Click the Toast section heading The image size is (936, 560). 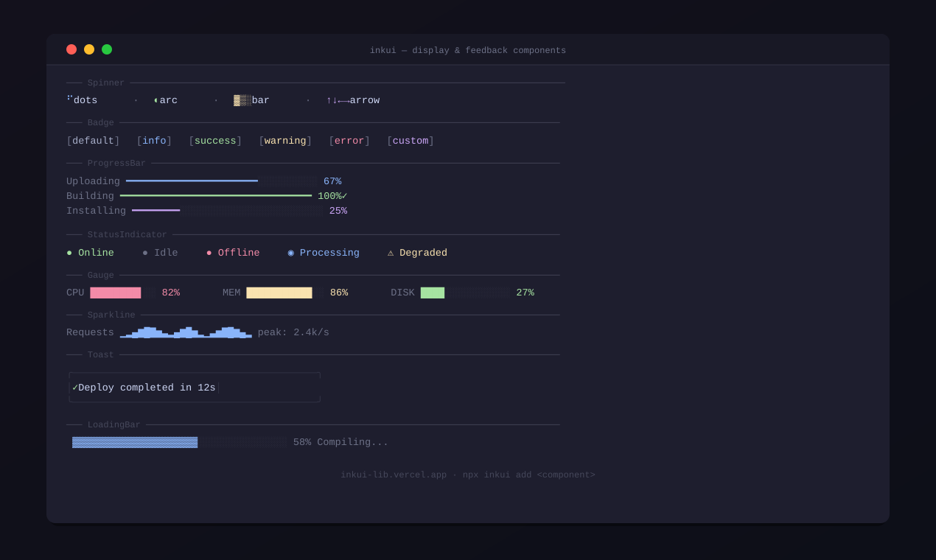101,355
